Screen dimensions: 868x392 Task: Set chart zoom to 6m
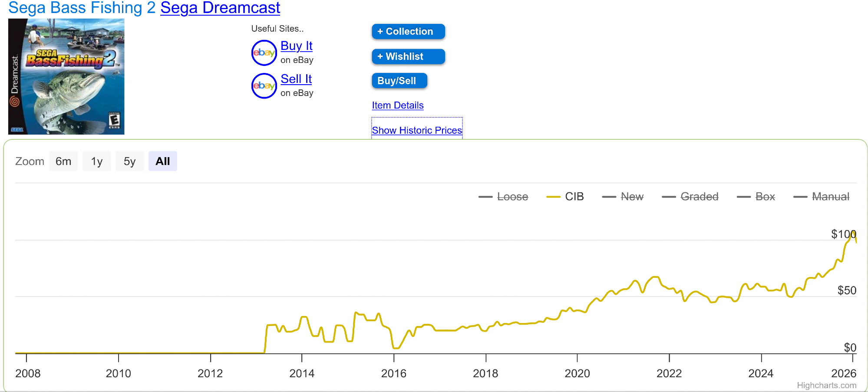(63, 161)
